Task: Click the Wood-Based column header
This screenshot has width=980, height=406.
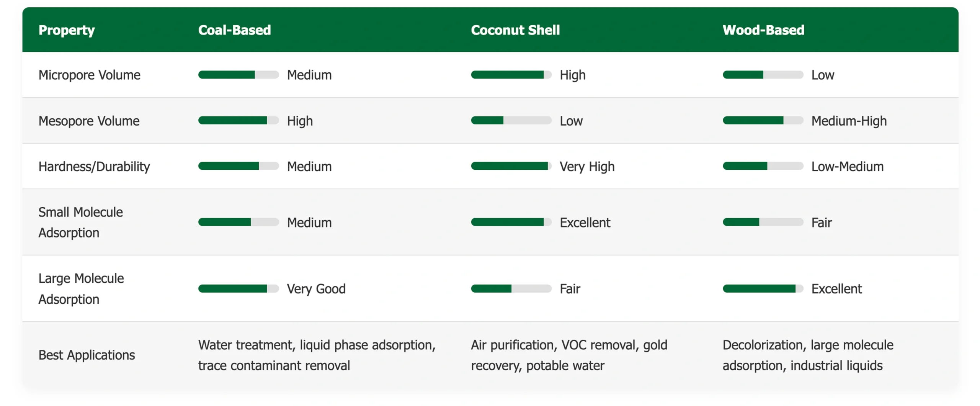Action: (763, 30)
